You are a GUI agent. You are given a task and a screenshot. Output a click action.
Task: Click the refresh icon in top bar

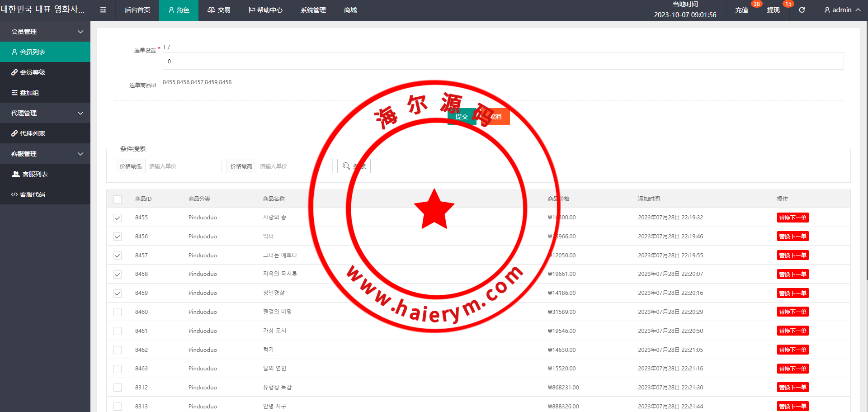pos(802,10)
